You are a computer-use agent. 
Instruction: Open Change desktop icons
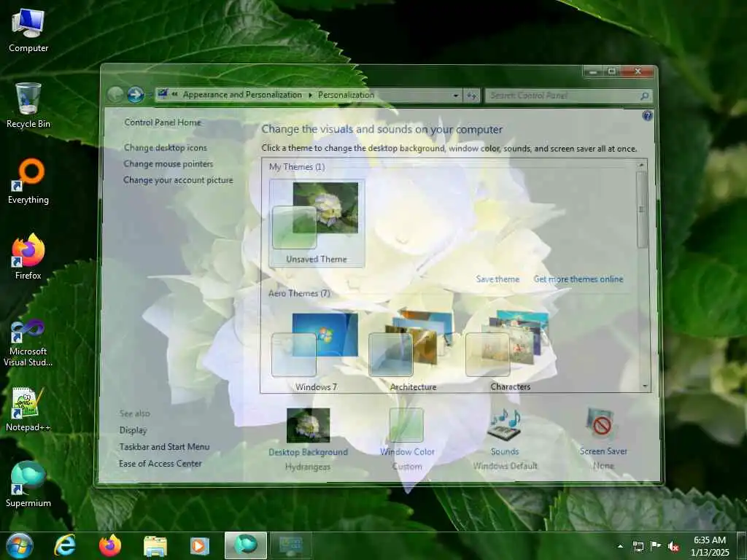coord(166,147)
